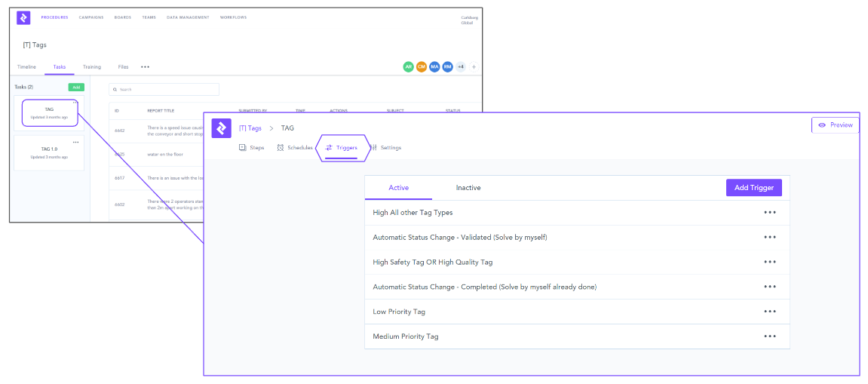Open the Schedules tab
The height and width of the screenshot is (384, 868).
click(x=294, y=148)
